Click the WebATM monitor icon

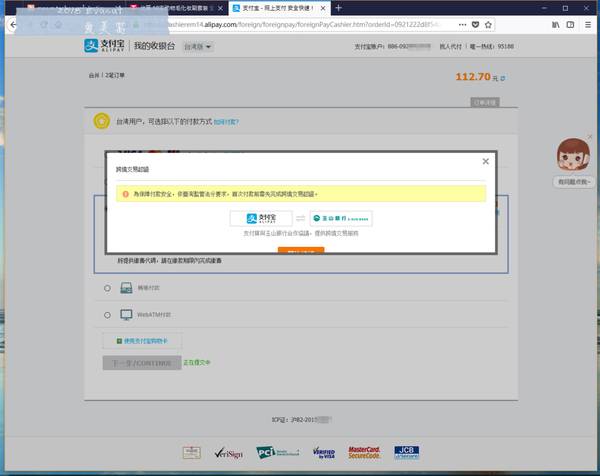click(x=126, y=315)
